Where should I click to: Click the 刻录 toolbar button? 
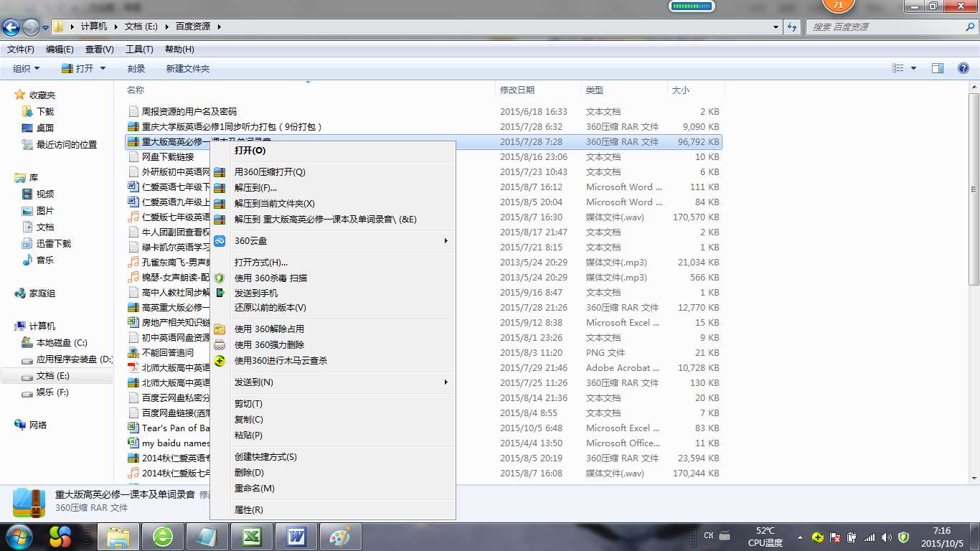(x=136, y=68)
